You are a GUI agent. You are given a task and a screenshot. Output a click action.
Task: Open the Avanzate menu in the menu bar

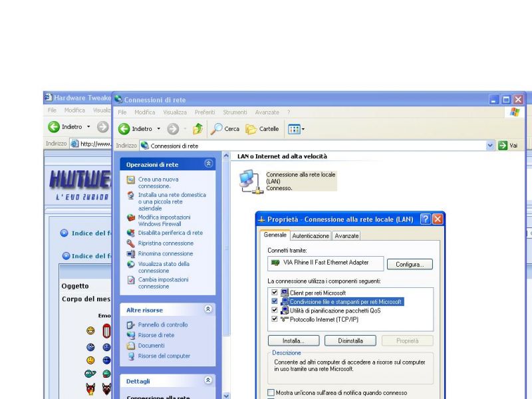click(x=267, y=112)
